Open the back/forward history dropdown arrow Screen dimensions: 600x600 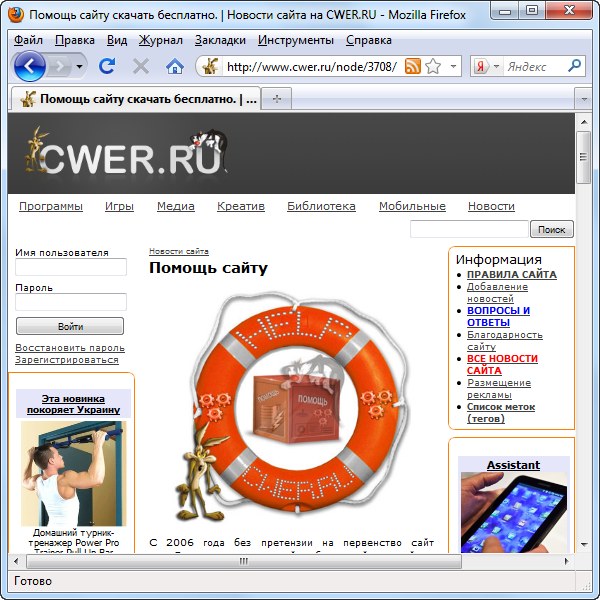[80, 67]
